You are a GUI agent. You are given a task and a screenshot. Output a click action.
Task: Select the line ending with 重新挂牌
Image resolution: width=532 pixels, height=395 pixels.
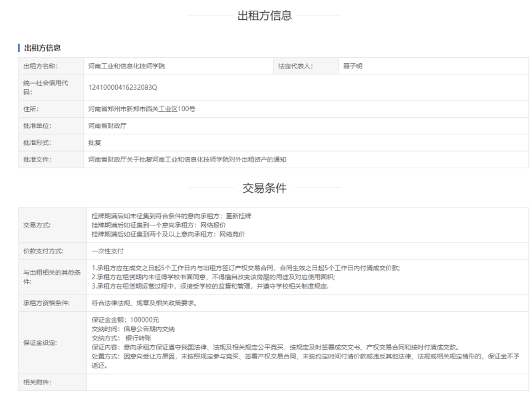click(x=172, y=216)
